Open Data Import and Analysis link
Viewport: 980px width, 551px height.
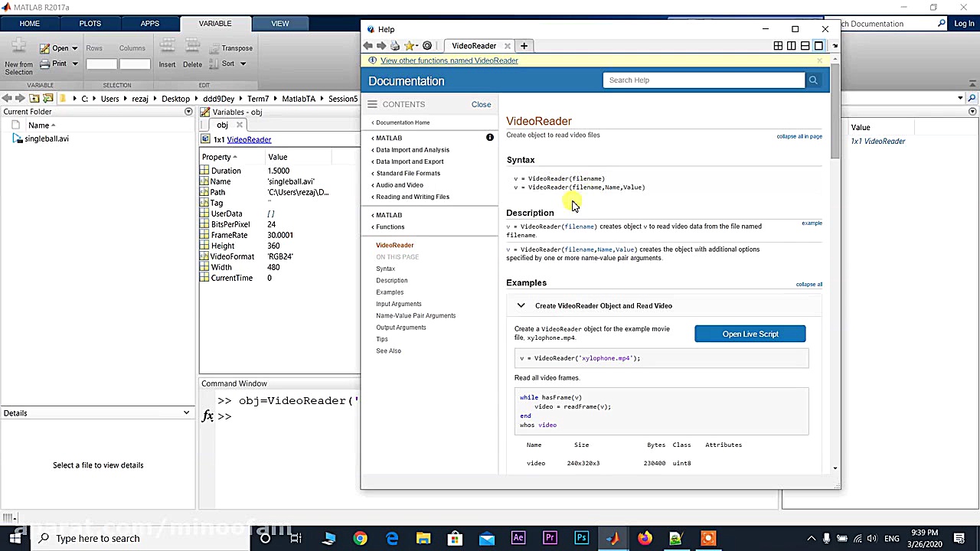(x=413, y=150)
